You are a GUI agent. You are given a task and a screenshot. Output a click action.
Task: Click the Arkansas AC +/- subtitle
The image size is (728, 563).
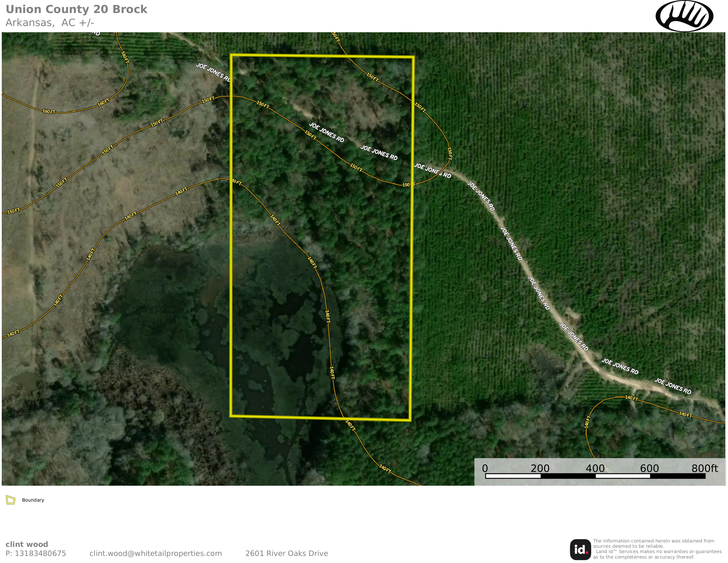(x=50, y=23)
